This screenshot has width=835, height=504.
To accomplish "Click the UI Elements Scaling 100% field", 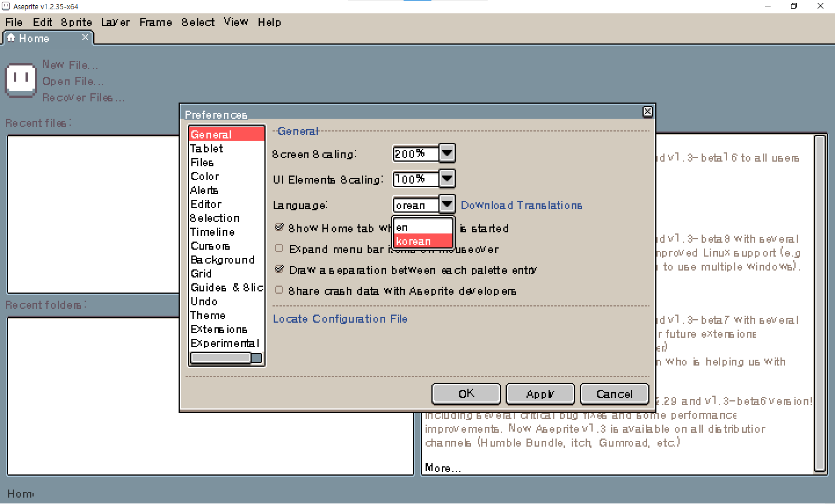I will pyautogui.click(x=416, y=180).
